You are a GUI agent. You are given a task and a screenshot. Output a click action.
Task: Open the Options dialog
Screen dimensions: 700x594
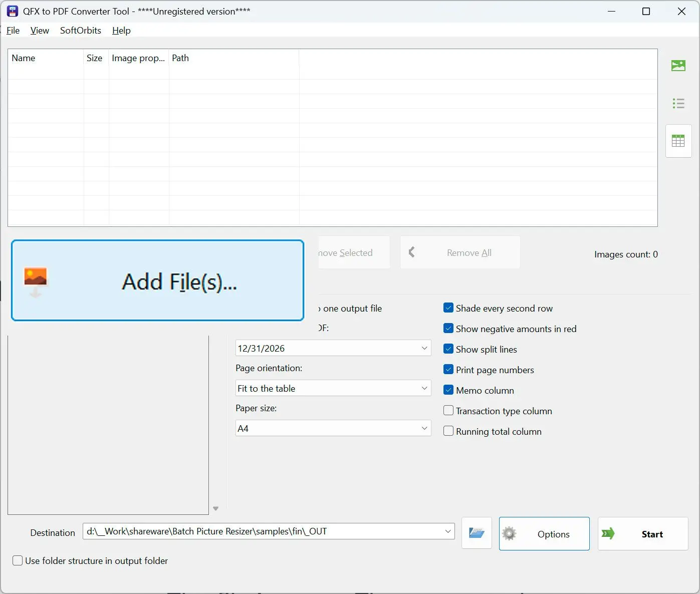[544, 534]
